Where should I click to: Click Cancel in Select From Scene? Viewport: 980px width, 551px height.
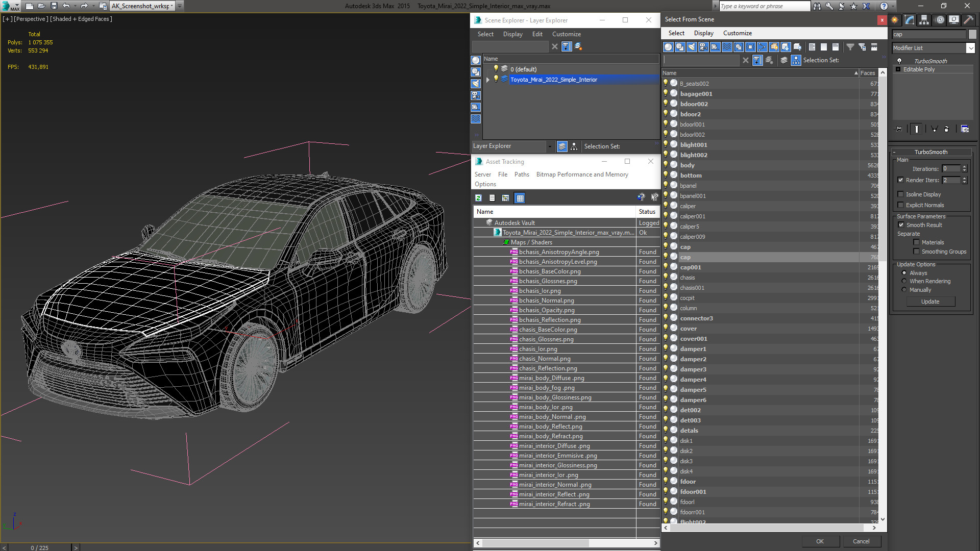coord(861,541)
